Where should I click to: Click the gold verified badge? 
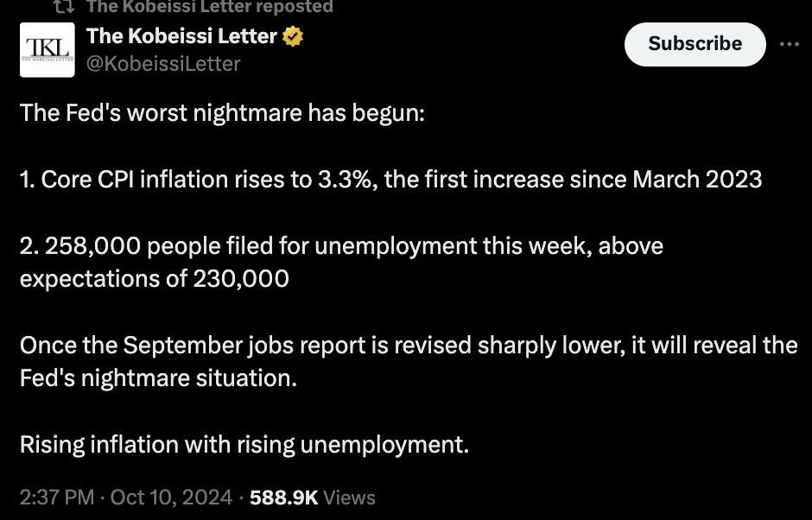point(293,37)
